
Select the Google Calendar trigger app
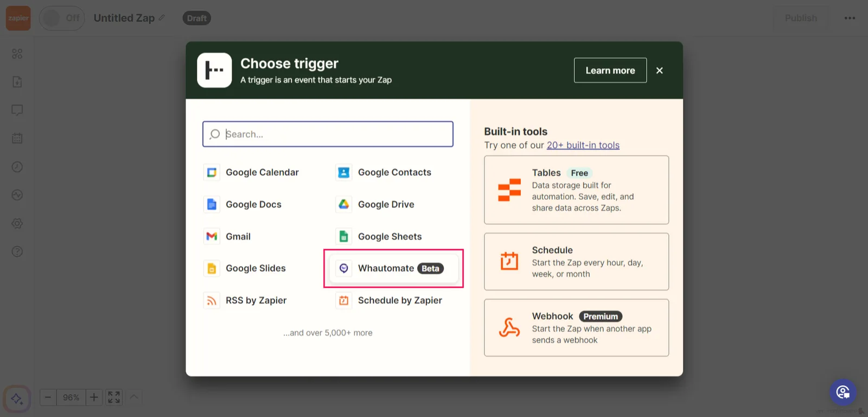pyautogui.click(x=252, y=172)
